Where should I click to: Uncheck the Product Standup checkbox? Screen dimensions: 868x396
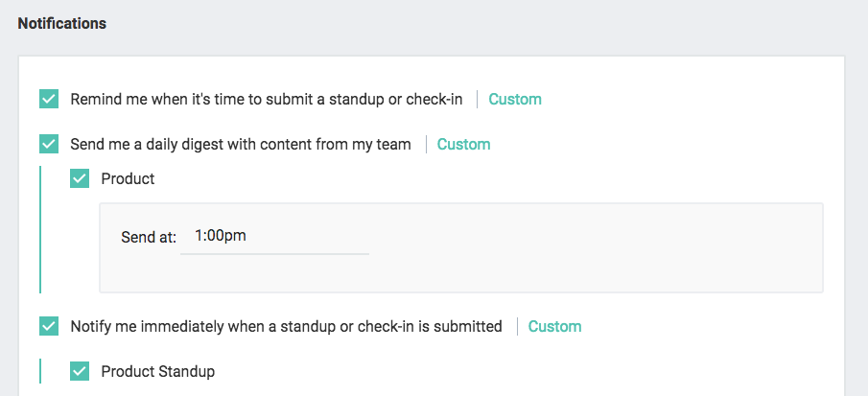click(80, 371)
